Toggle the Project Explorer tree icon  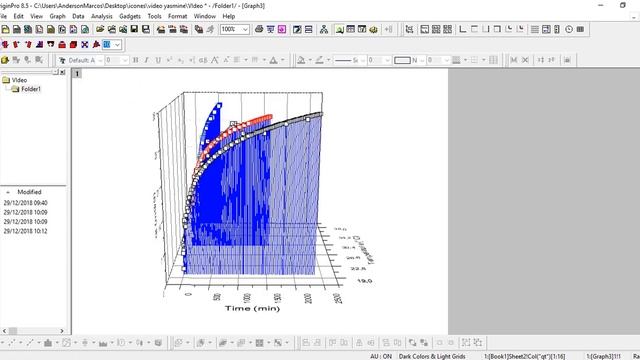click(324, 29)
